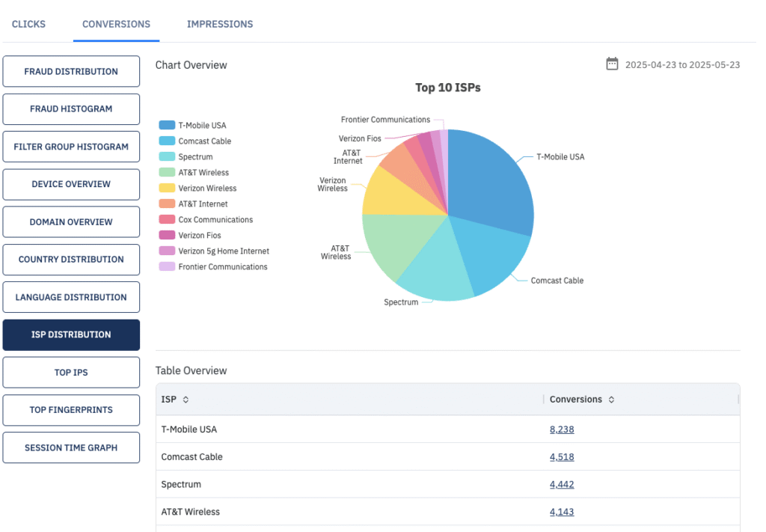This screenshot has height=532, width=766.
Task: Toggle AT&T Internet legend swatch
Action: click(167, 204)
